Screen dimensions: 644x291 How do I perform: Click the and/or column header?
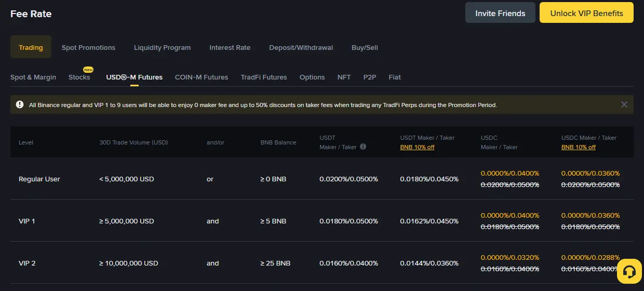pos(216,142)
